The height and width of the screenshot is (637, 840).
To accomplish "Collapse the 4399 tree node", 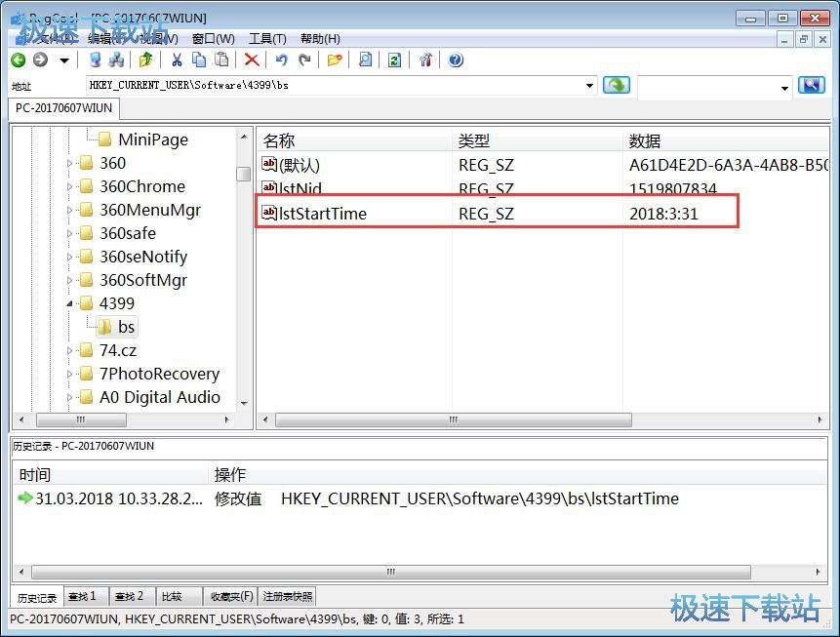I will (x=69, y=303).
